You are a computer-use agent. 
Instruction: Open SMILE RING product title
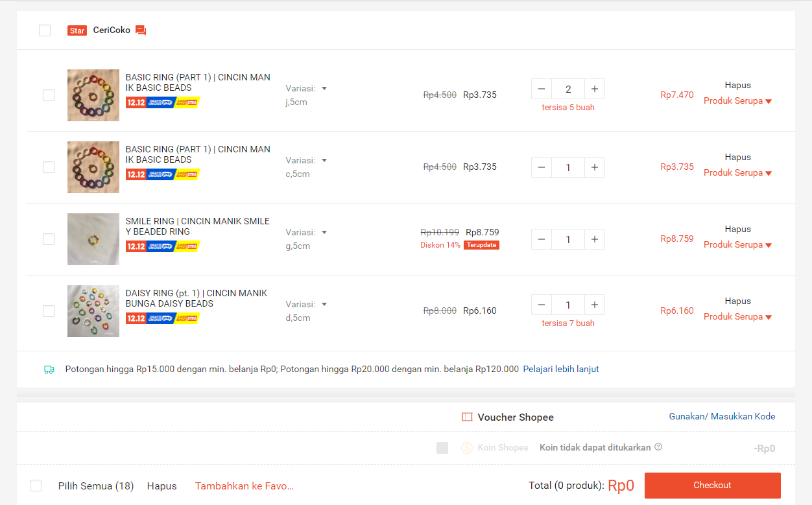coord(198,226)
